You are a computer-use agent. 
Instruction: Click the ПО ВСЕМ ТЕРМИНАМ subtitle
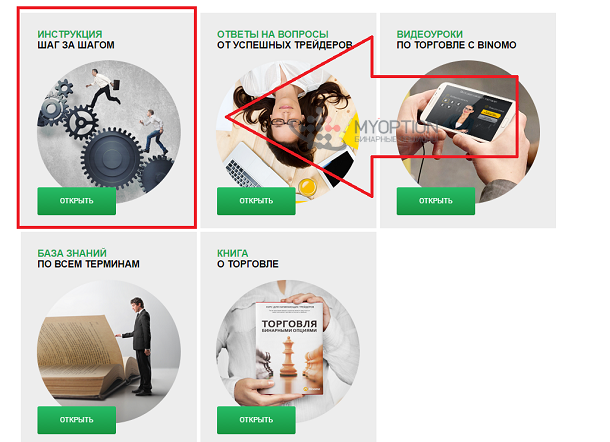[88, 264]
